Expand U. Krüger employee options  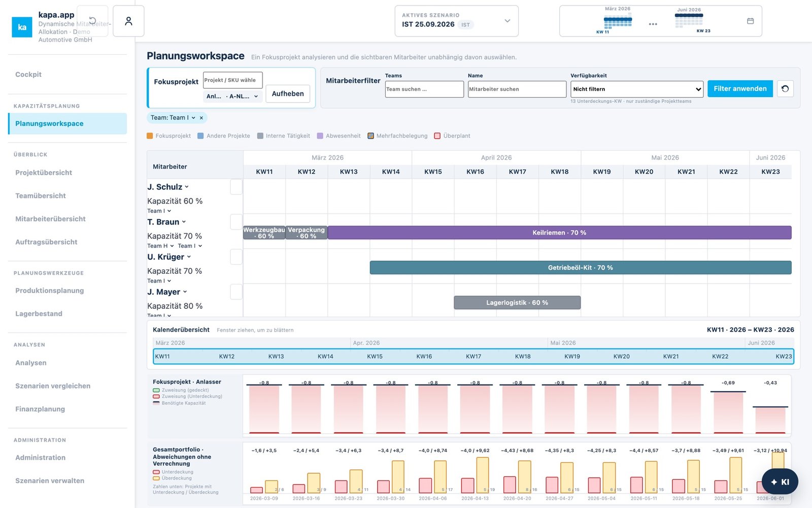pyautogui.click(x=189, y=257)
